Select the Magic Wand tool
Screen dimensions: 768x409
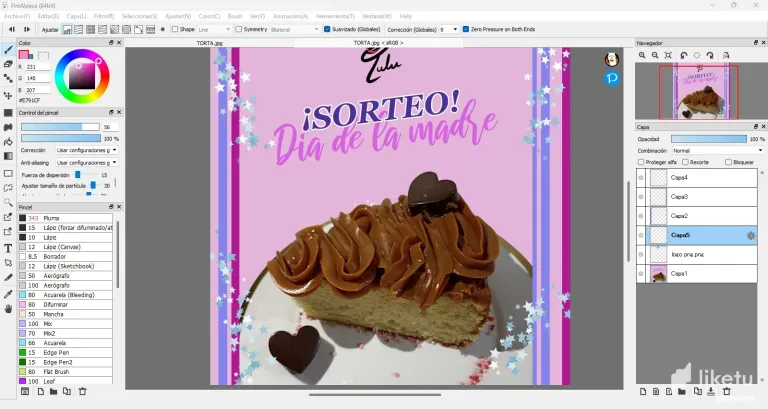(8, 202)
